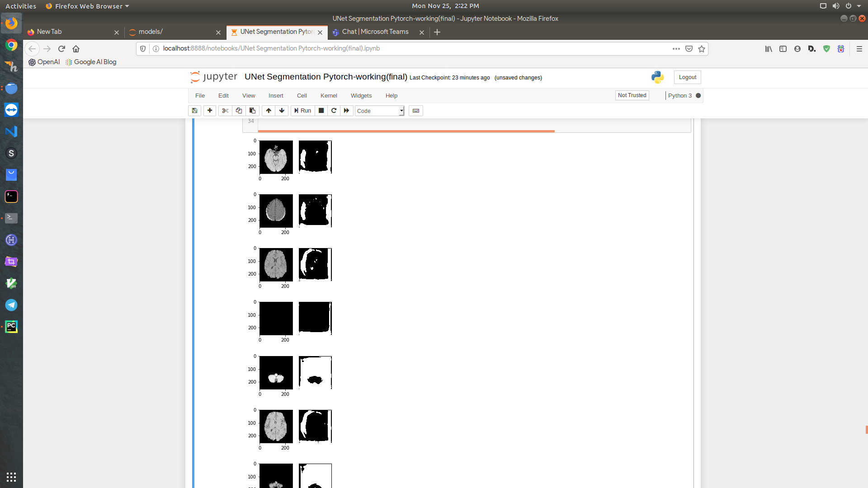Image resolution: width=868 pixels, height=488 pixels.
Task: Expand the Firefox Web Browser app menu
Action: 88,6
